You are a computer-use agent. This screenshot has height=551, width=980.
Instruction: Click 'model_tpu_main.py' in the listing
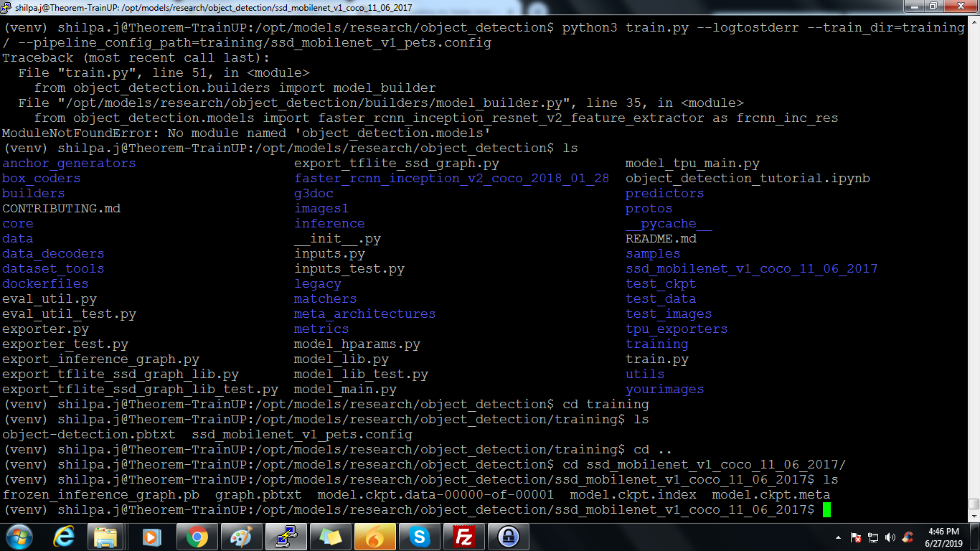(692, 164)
